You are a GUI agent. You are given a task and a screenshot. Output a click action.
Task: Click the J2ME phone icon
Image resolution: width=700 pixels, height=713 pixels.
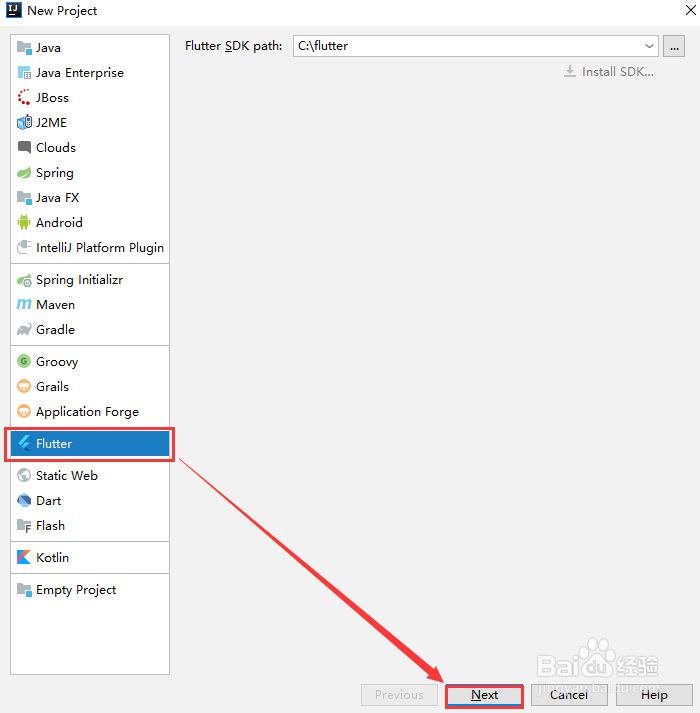24,122
